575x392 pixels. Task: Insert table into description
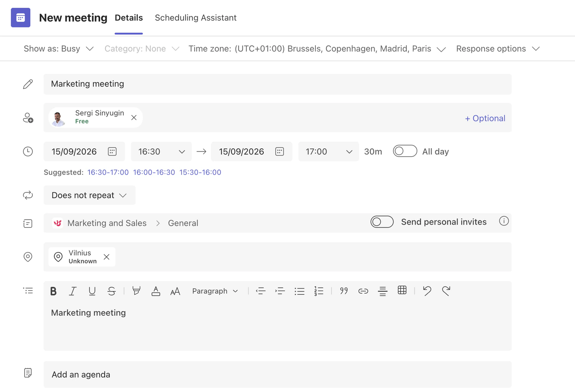[x=402, y=290]
